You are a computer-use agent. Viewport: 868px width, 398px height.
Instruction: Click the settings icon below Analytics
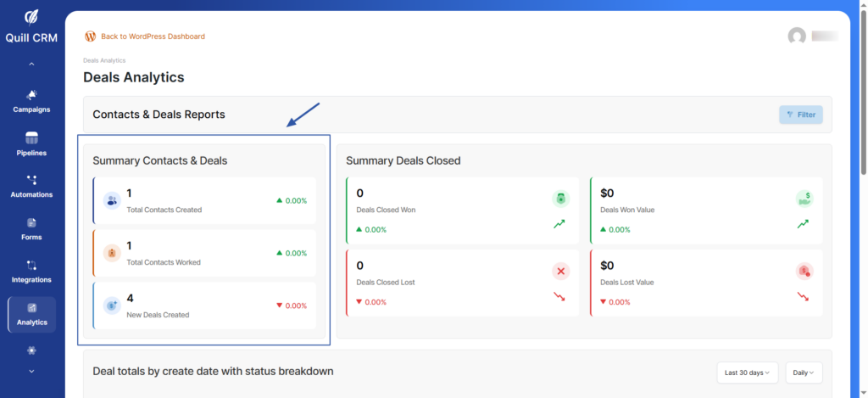click(31, 350)
